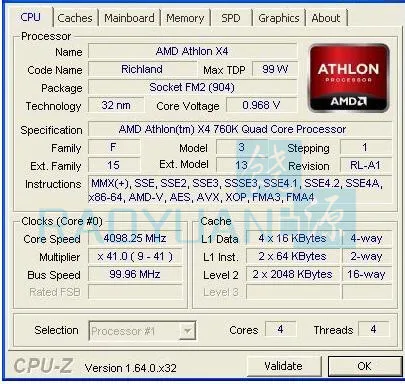The image size is (405, 384).
Task: Click the Level 2 associativity 16-way
Action: pyautogui.click(x=367, y=275)
